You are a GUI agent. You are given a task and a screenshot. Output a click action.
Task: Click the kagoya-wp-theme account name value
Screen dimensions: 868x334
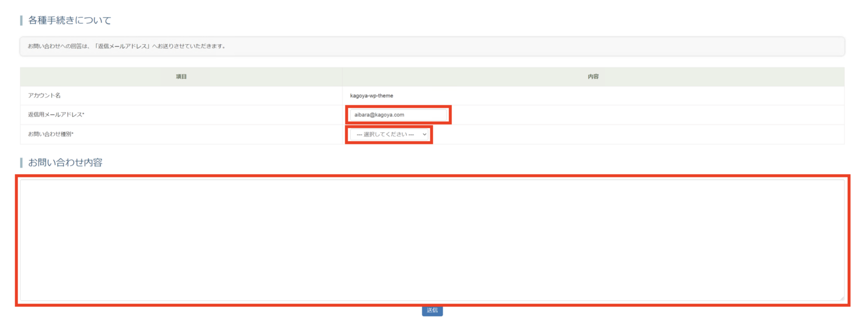[x=372, y=96]
